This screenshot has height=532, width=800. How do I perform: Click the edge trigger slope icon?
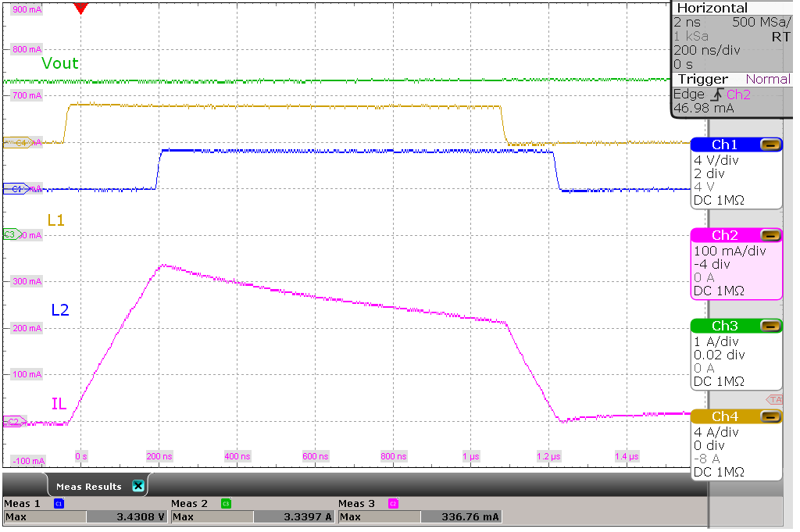[x=717, y=95]
